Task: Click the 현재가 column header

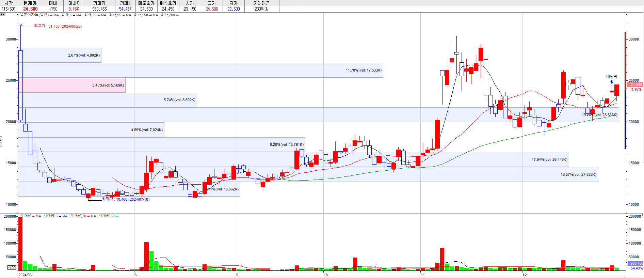Action: [x=30, y=3]
